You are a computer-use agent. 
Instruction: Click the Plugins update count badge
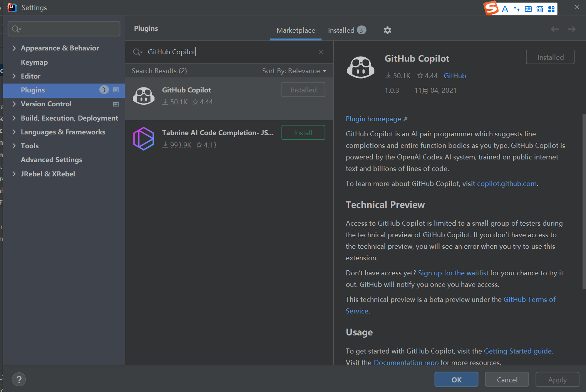(104, 90)
